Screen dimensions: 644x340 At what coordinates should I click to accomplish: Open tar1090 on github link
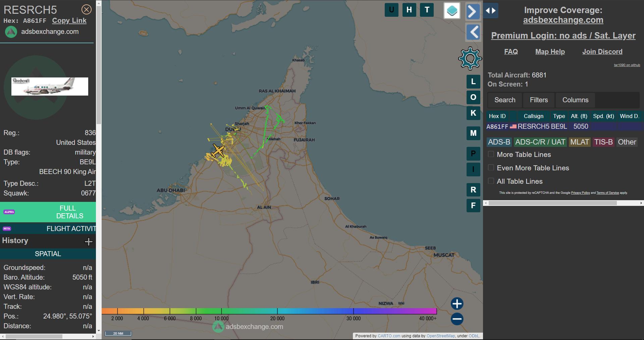(x=627, y=65)
